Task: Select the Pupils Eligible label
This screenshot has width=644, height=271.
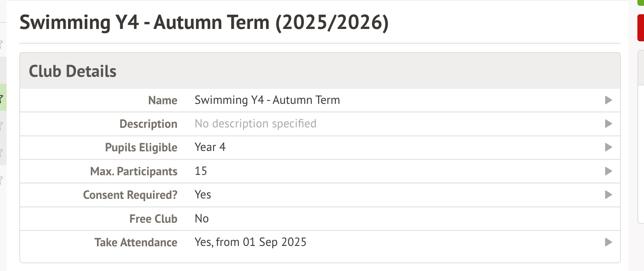Action: point(141,147)
